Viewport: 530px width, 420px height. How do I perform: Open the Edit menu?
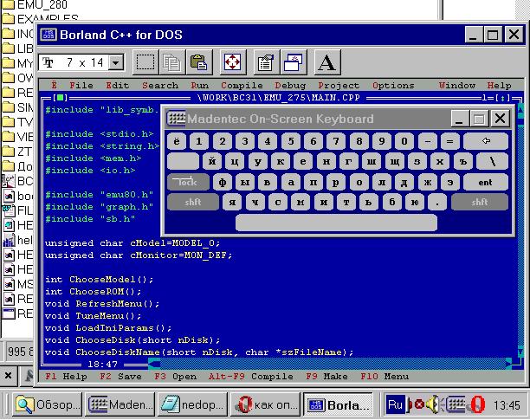coord(117,86)
